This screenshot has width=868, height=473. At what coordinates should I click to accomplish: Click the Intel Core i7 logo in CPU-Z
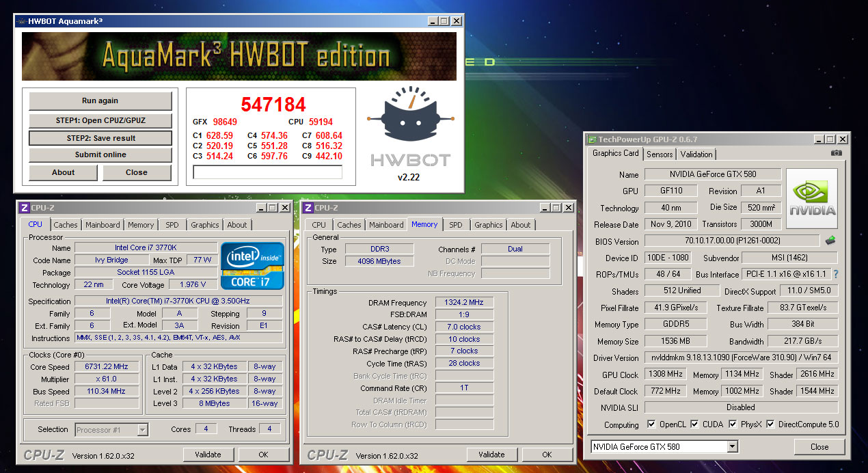tap(252, 265)
